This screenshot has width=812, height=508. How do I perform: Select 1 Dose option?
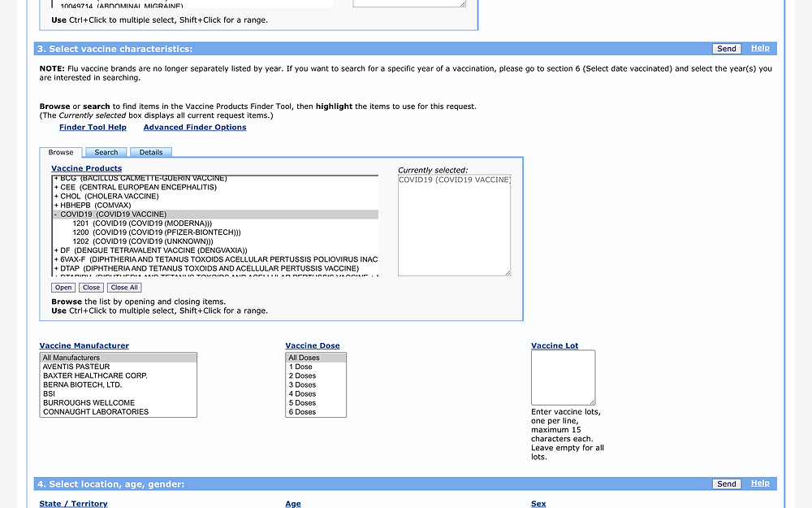(x=316, y=367)
